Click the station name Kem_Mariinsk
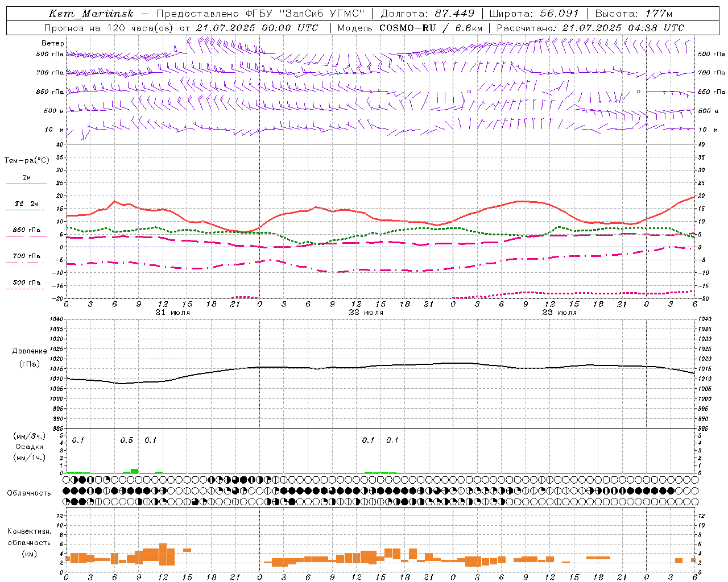The image size is (728, 582). point(90,14)
